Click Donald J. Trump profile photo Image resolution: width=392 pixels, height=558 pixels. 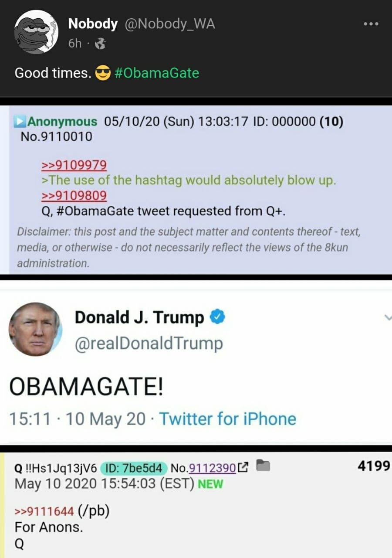35,329
